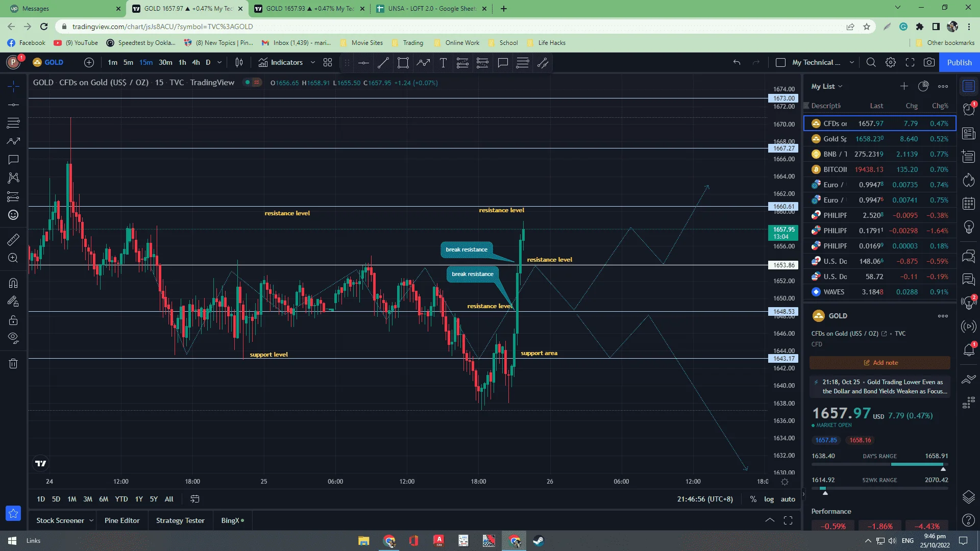Expand My Technical layout dropdown arrow

pos(852,62)
